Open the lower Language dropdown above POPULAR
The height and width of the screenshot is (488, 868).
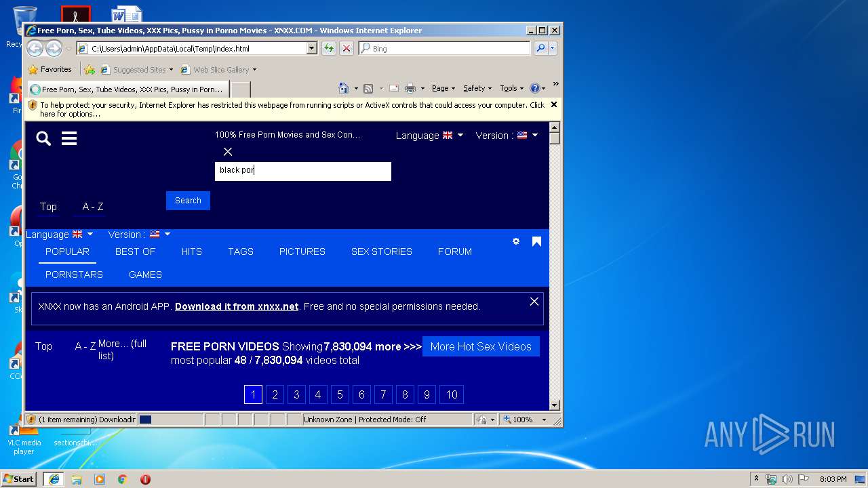coord(60,235)
